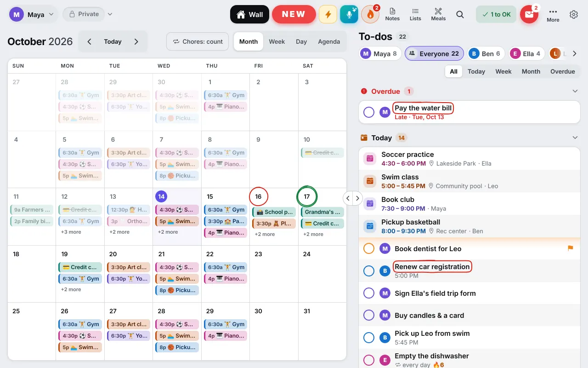Select the to-dos Today filter tab
This screenshot has height=368, width=588.
(476, 71)
